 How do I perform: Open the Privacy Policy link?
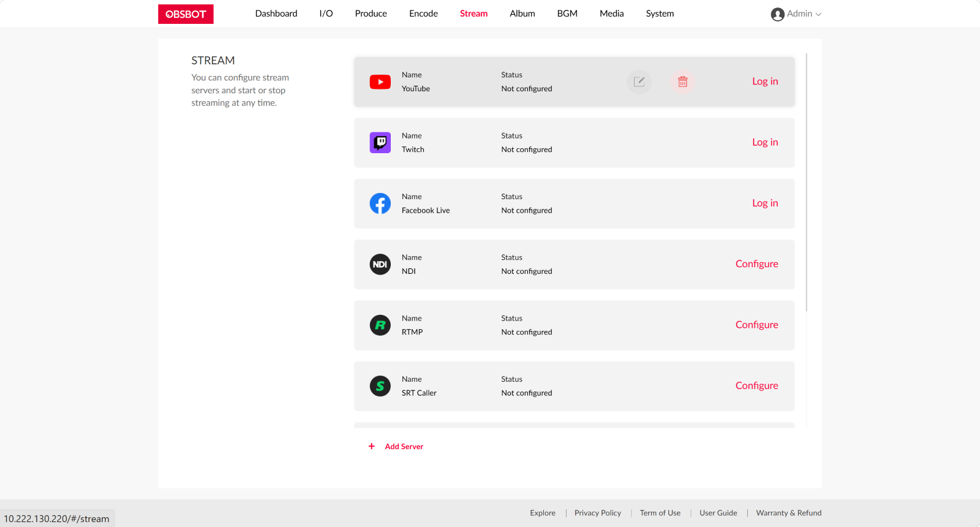coord(598,513)
